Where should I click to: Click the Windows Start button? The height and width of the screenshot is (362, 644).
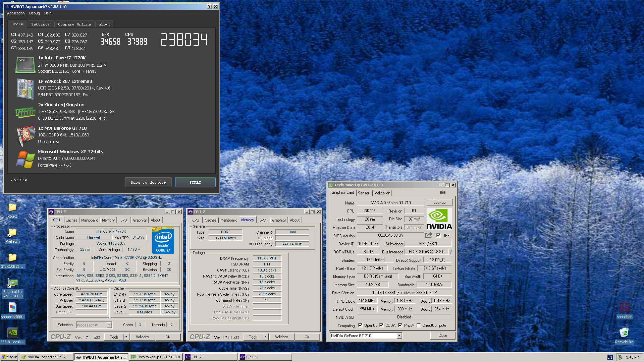pos(9,357)
